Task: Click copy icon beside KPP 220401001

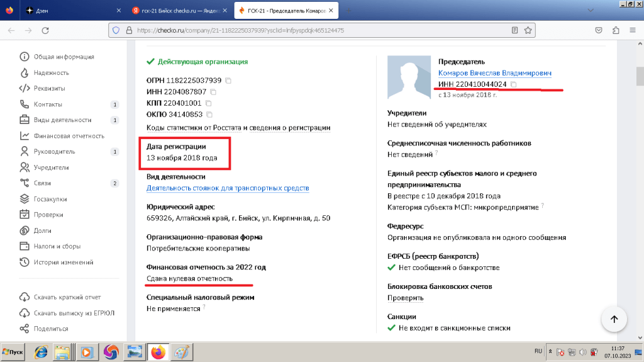Action: point(208,103)
